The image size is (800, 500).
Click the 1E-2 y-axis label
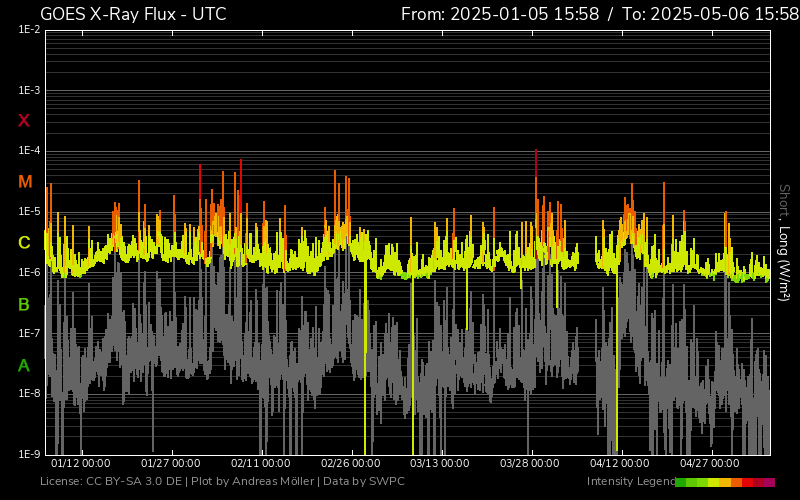coord(29,30)
